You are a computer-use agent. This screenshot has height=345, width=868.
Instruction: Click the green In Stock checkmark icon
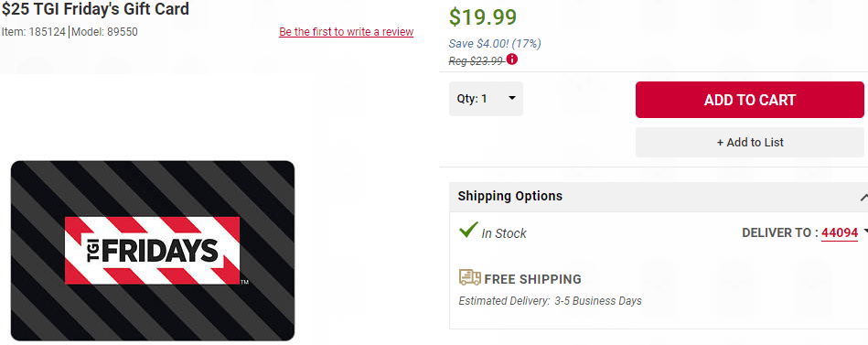(468, 230)
